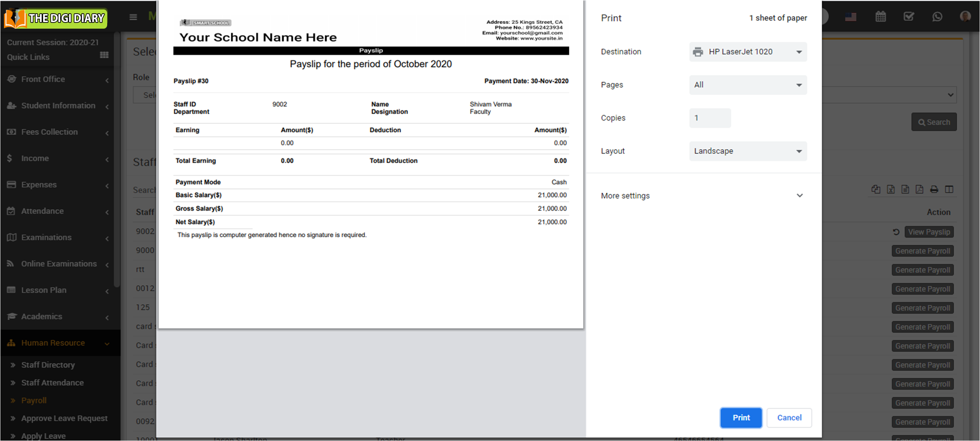
Task: Click the calendar icon in top bar
Action: (880, 16)
